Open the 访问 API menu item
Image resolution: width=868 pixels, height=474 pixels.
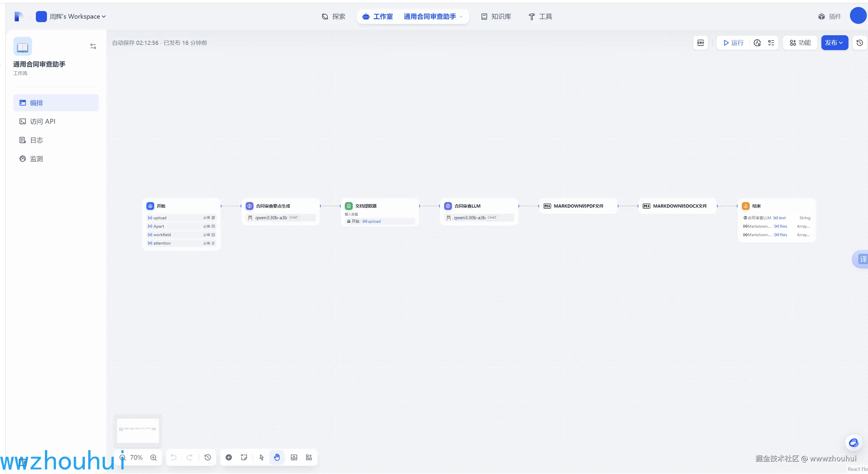click(x=43, y=121)
